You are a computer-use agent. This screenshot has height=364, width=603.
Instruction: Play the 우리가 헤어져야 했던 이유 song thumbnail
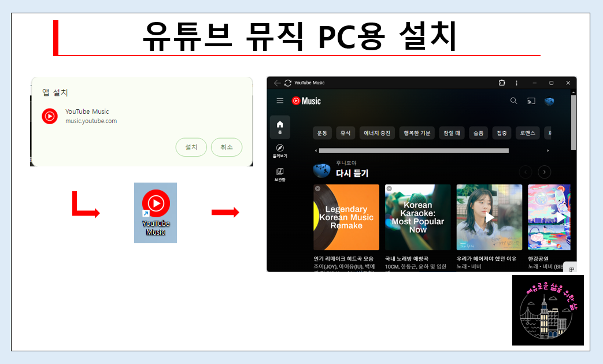[489, 217]
